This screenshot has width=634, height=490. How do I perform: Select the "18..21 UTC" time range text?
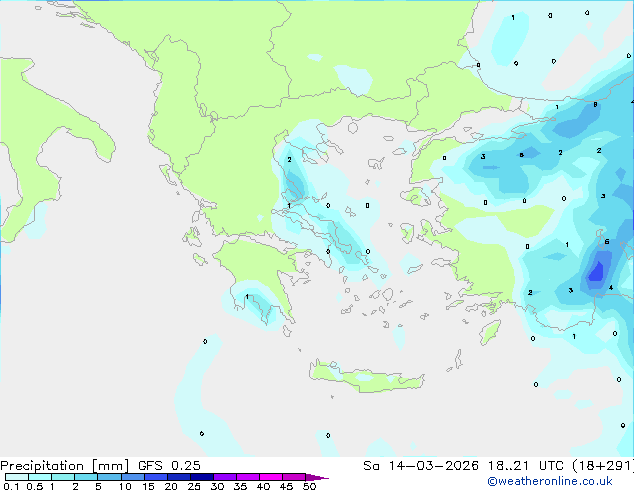click(x=526, y=466)
